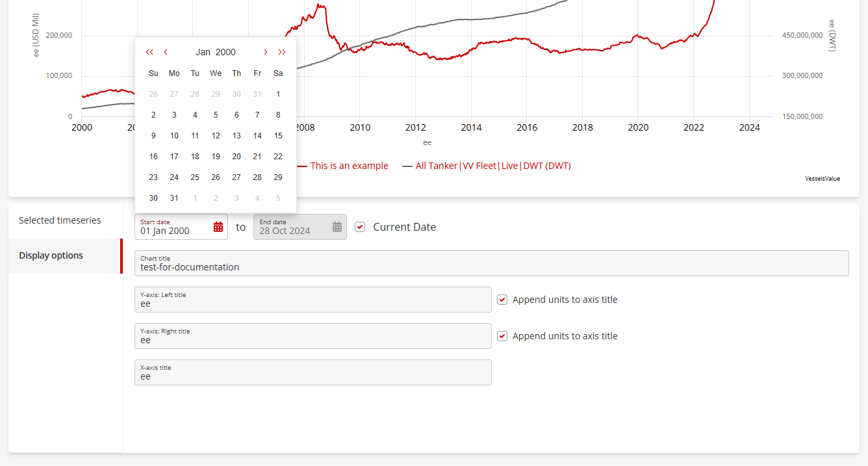Screen dimensions: 868x466
Task: Toggle 'Append units to axis title' for right Y-axis
Action: [502, 335]
